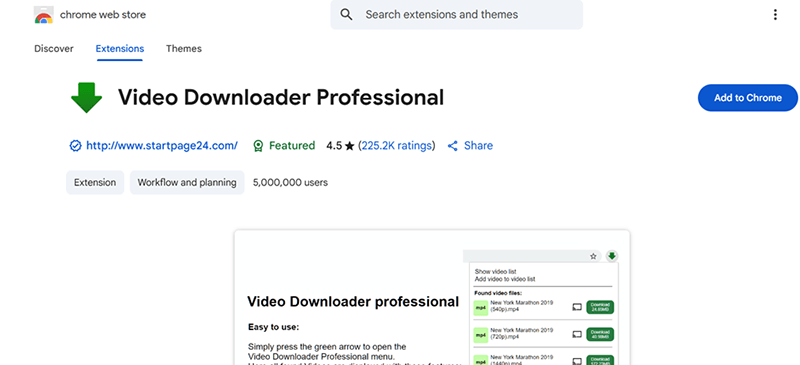The width and height of the screenshot is (800, 365).
Task: Click the magnifier icon in search bar
Action: [x=346, y=15]
